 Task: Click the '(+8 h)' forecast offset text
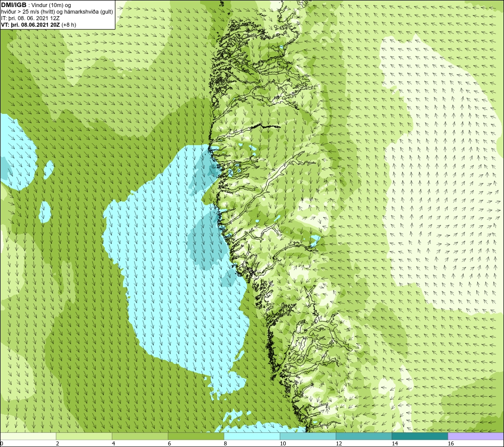click(x=69, y=25)
